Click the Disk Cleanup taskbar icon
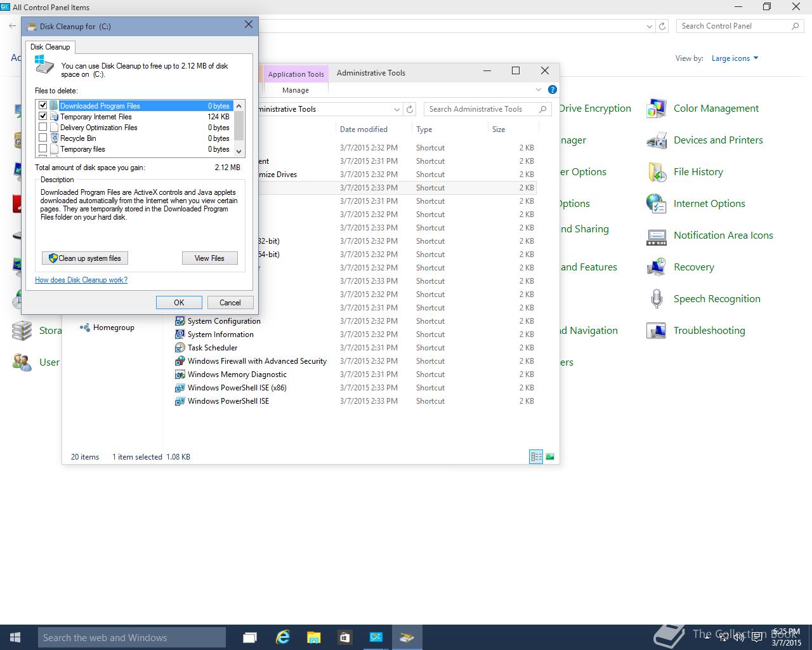Image resolution: width=812 pixels, height=650 pixels. point(407,637)
